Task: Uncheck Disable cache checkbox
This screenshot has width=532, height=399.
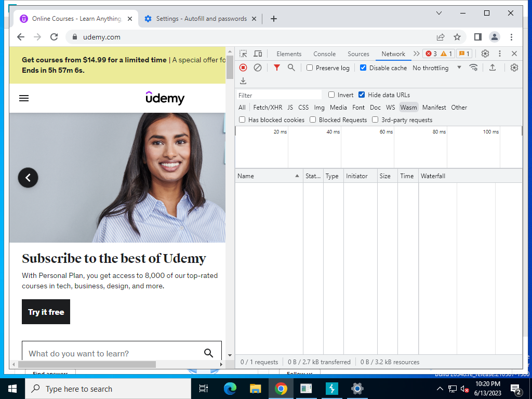Action: coord(363,68)
